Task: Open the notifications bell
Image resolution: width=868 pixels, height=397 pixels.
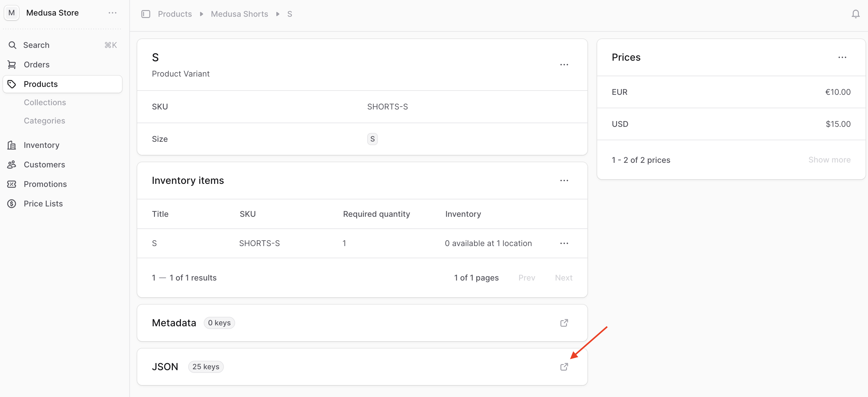Action: 855,14
